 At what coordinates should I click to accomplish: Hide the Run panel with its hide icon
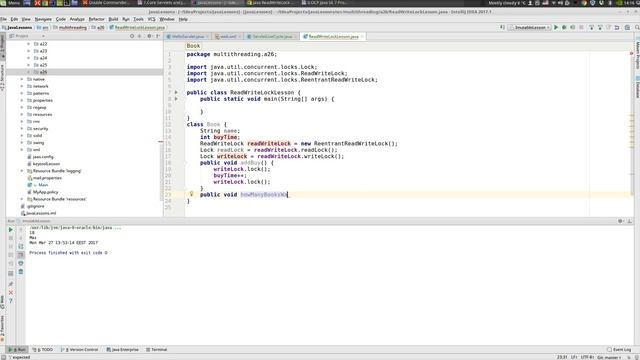(630, 221)
